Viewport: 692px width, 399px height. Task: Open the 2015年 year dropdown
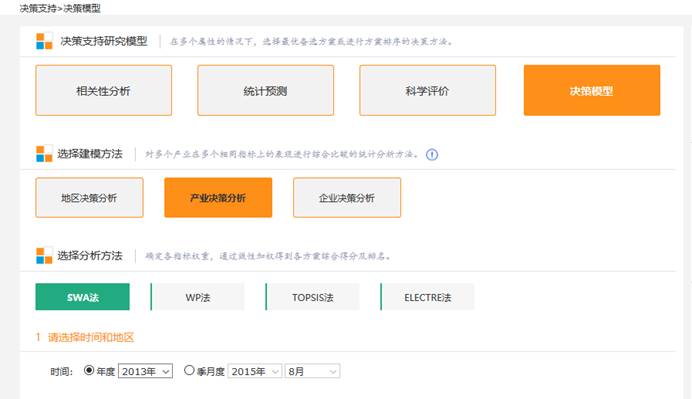coord(255,371)
